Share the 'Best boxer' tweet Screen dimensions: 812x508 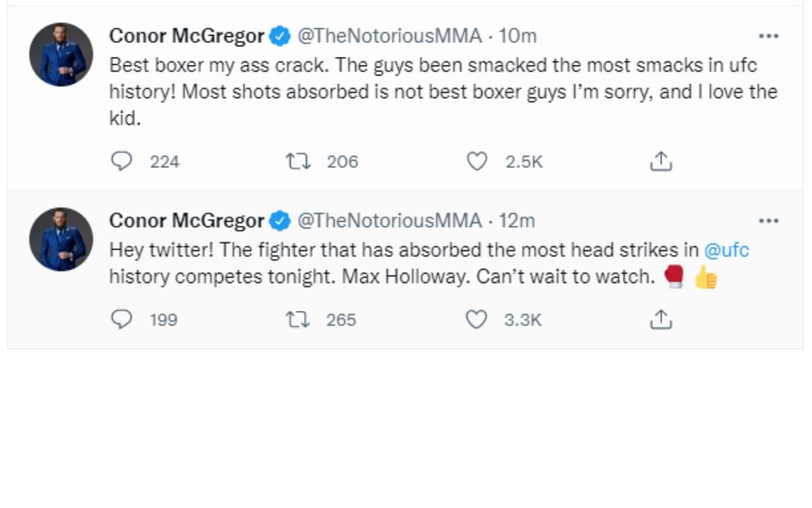point(660,161)
